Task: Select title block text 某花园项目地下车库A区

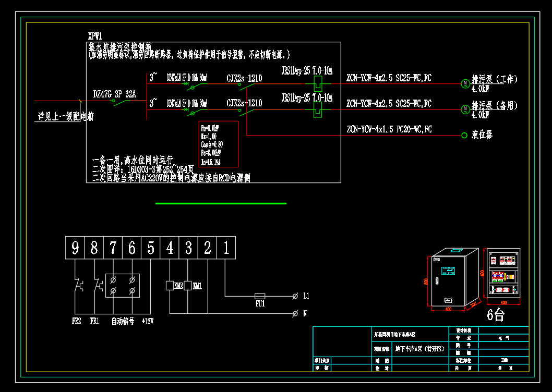Action: pos(394,334)
